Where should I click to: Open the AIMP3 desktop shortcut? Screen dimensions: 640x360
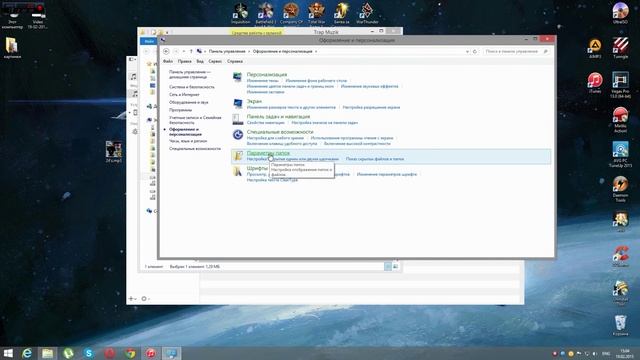click(595, 48)
